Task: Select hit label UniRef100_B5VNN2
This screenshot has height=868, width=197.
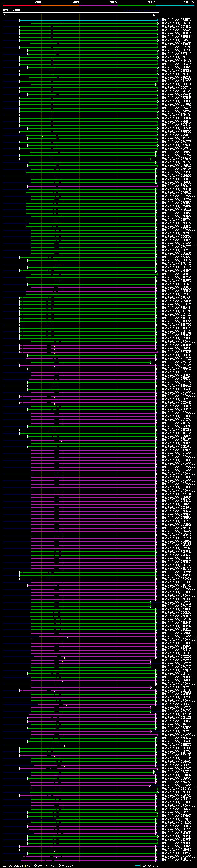Action: [177, 206]
